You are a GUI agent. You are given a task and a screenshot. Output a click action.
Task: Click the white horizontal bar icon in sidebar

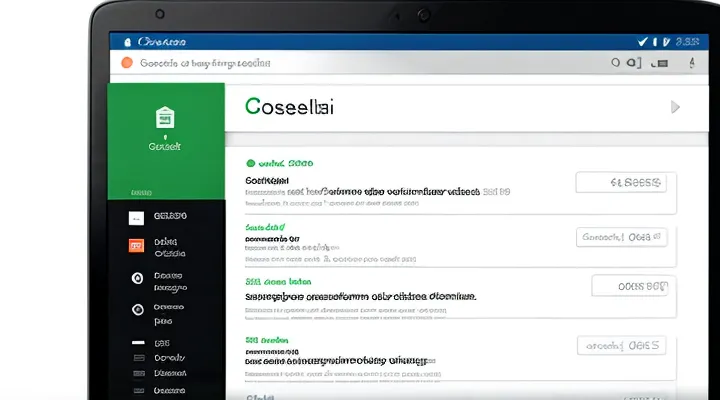pos(137,343)
